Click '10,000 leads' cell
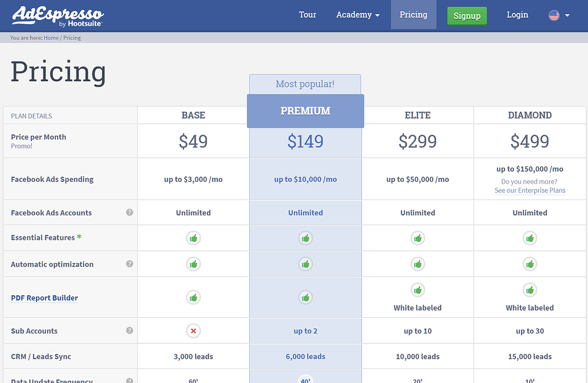 (417, 357)
